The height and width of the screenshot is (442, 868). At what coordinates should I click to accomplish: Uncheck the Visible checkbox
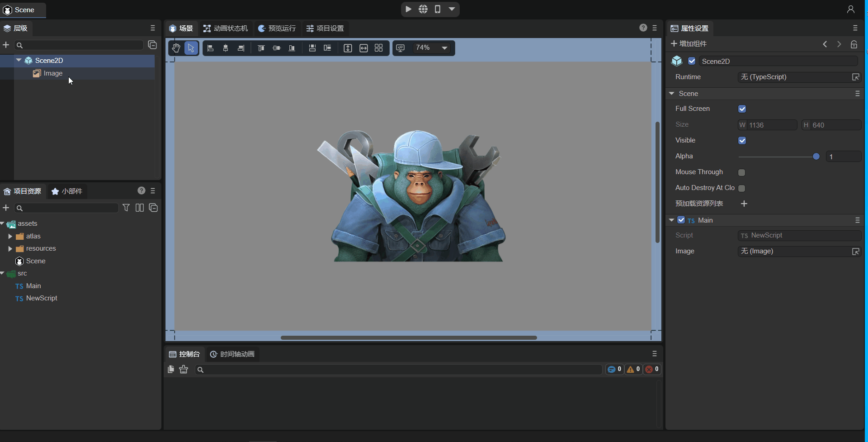tap(742, 140)
